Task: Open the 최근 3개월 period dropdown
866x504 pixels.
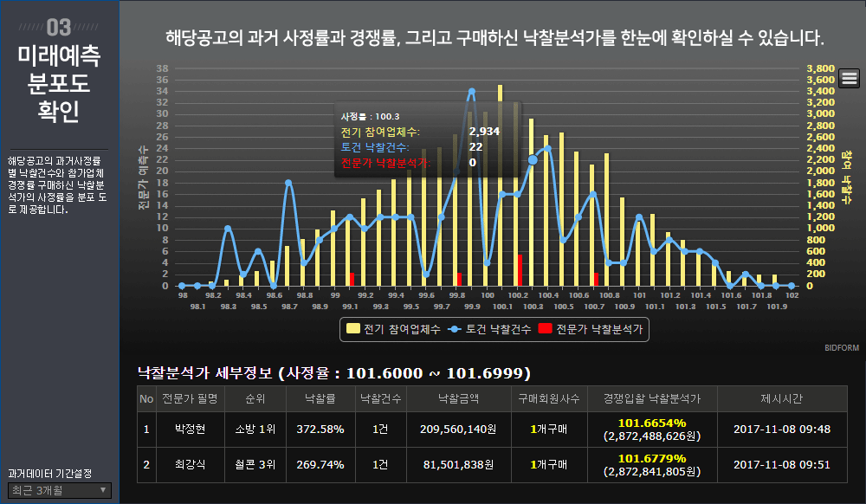Action: point(60,490)
